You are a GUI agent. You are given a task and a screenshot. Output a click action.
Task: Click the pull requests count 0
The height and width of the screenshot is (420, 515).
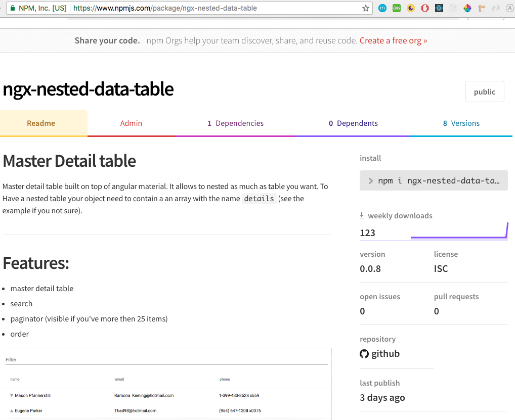coord(437,311)
